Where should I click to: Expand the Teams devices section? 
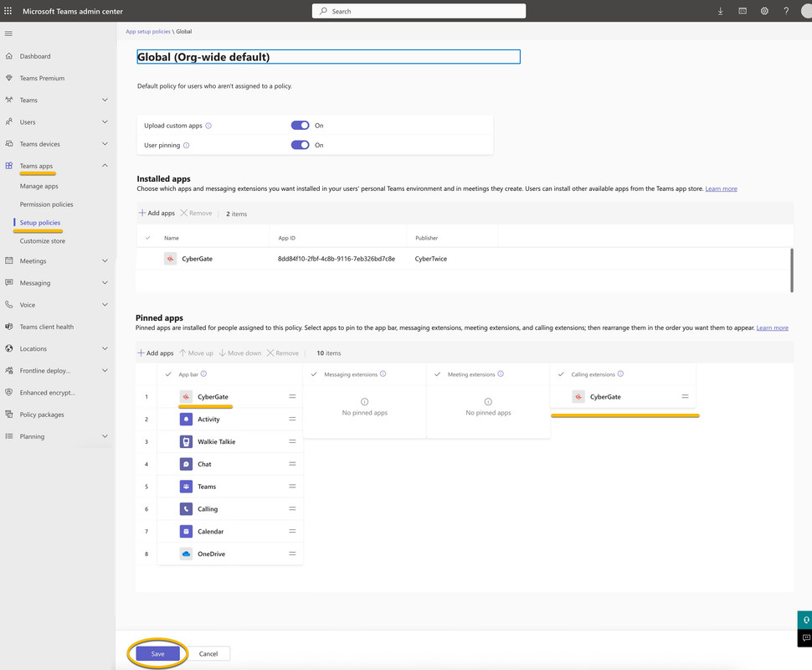pos(105,143)
